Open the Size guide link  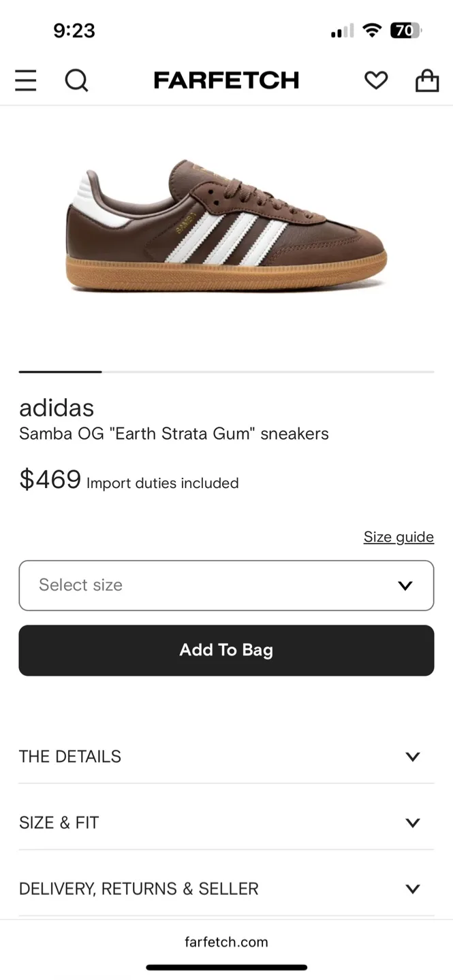click(x=399, y=537)
